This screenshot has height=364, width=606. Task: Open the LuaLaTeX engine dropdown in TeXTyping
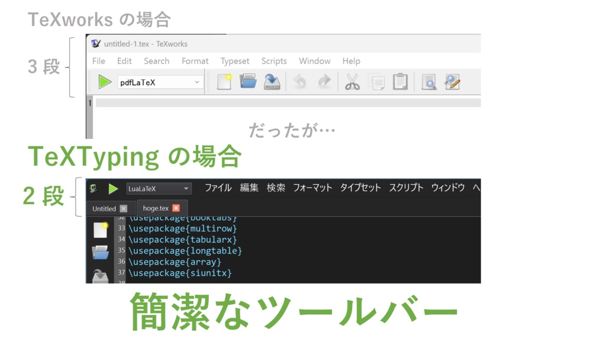159,188
